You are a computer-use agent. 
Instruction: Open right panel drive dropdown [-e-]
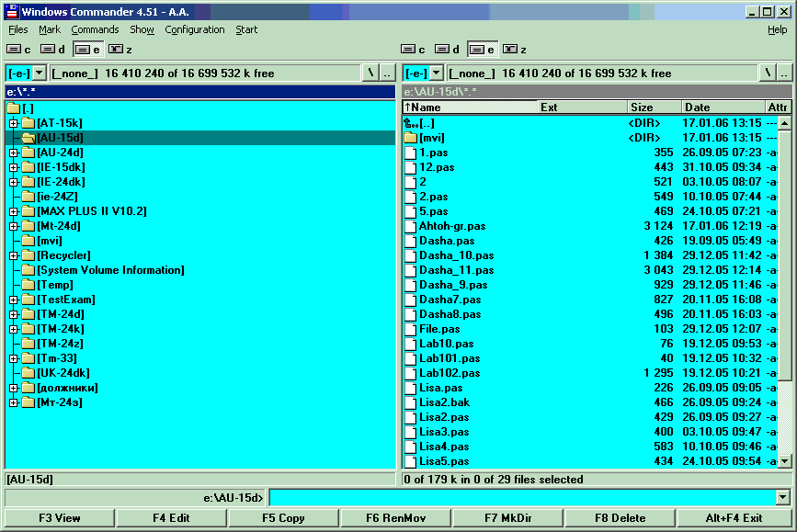(436, 74)
